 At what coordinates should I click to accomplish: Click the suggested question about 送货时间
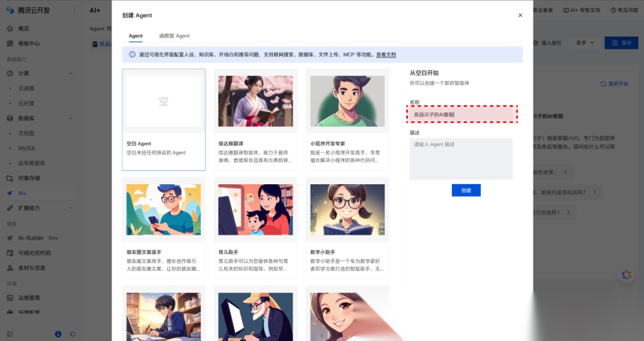coord(567,192)
